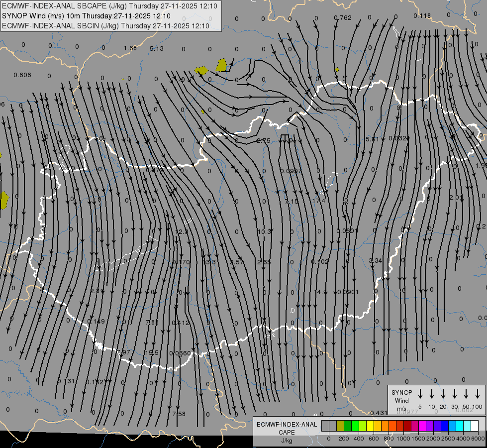Click the 0.606 value on map
The width and height of the screenshot is (487, 448).
coord(22,75)
